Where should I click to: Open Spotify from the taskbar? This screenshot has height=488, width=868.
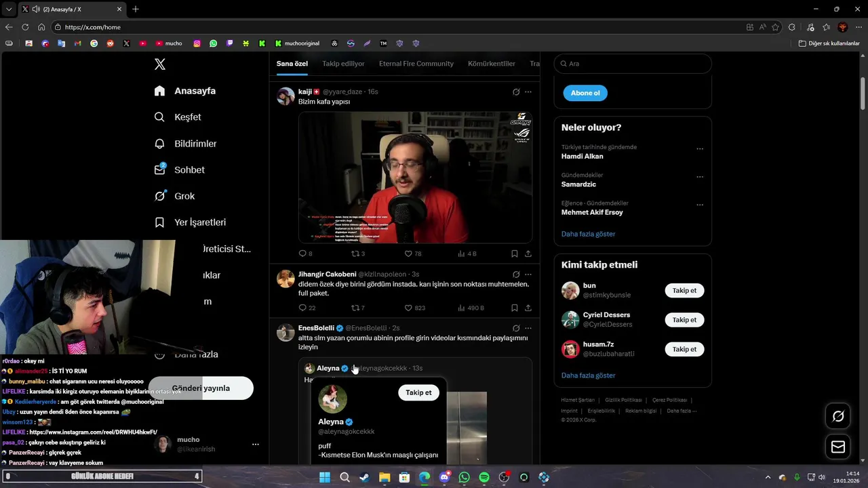[484, 477]
